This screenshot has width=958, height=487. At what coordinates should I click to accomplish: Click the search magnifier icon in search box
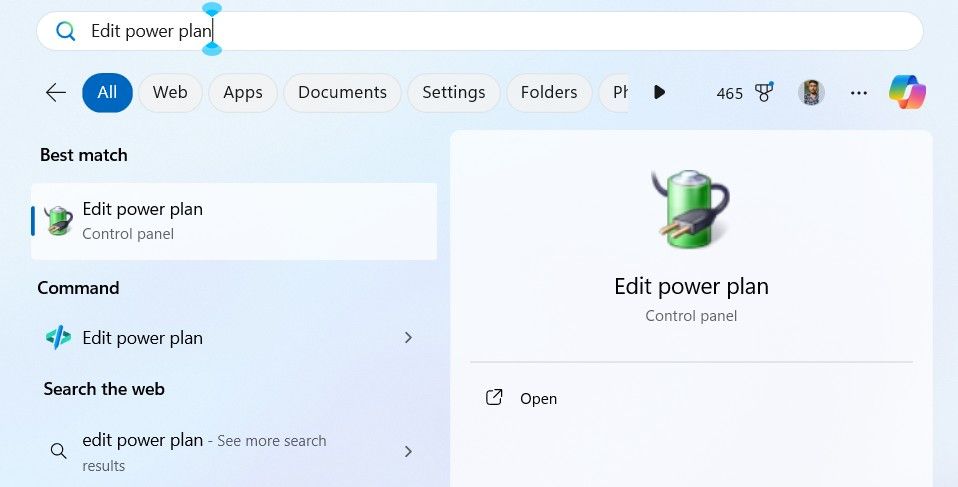(x=65, y=31)
